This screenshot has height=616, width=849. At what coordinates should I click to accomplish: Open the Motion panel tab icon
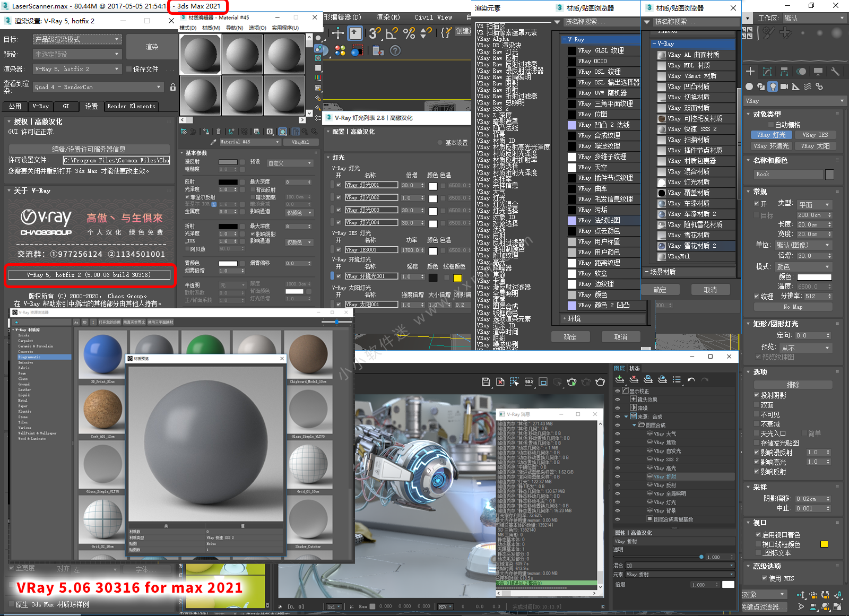(801, 71)
